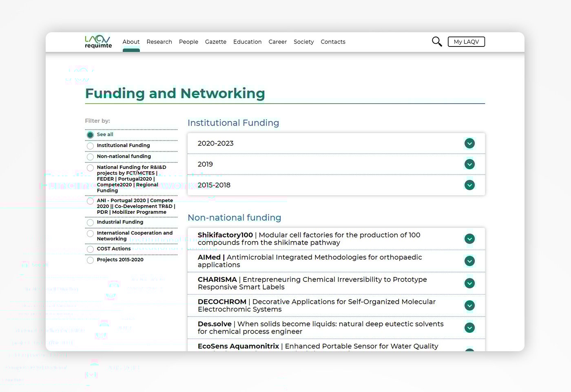The width and height of the screenshot is (571, 392).
Task: Open the search magnifier icon
Action: (436, 42)
